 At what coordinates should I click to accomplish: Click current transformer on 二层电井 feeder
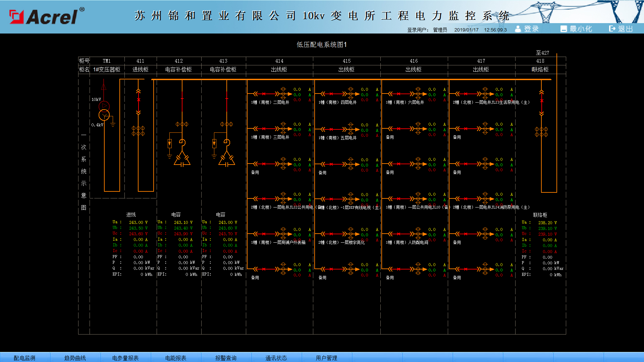click(x=283, y=94)
